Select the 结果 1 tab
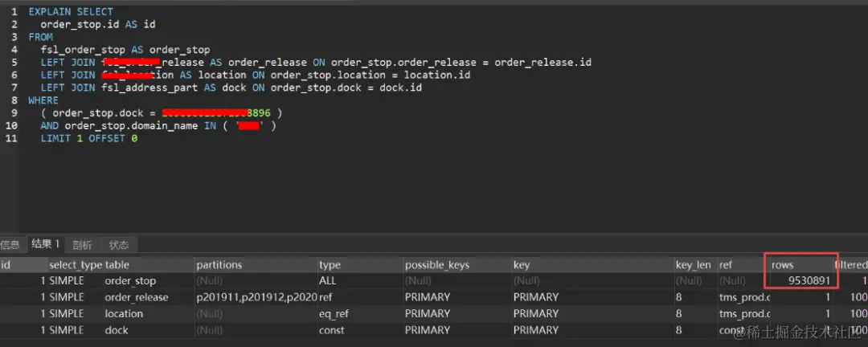Image resolution: width=868 pixels, height=347 pixels. [45, 244]
